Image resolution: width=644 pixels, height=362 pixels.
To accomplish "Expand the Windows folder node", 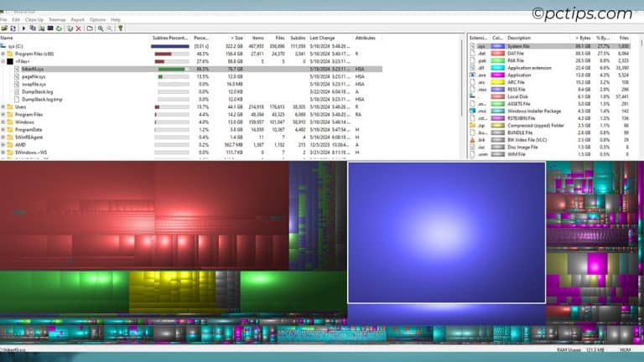I will click(3, 122).
